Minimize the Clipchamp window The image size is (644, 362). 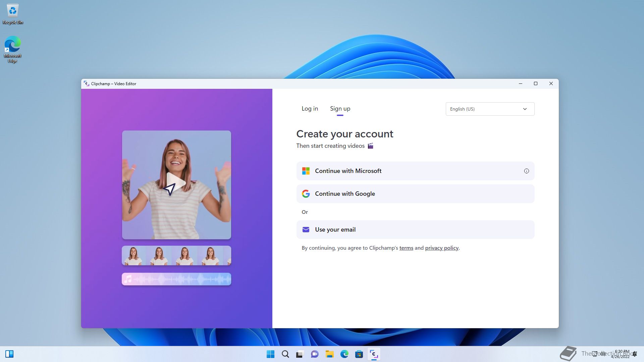pyautogui.click(x=521, y=83)
